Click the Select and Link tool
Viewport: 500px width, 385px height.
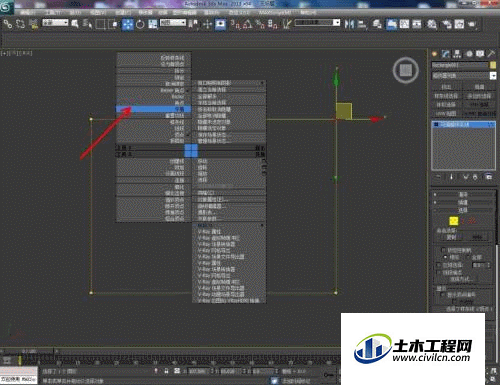8,24
